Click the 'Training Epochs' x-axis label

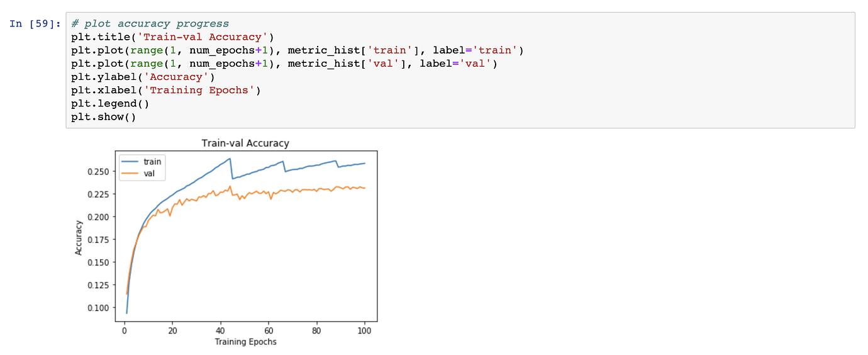pos(245,342)
